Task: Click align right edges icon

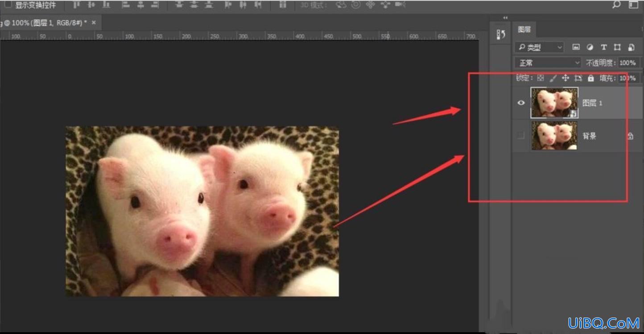Action: point(155,5)
